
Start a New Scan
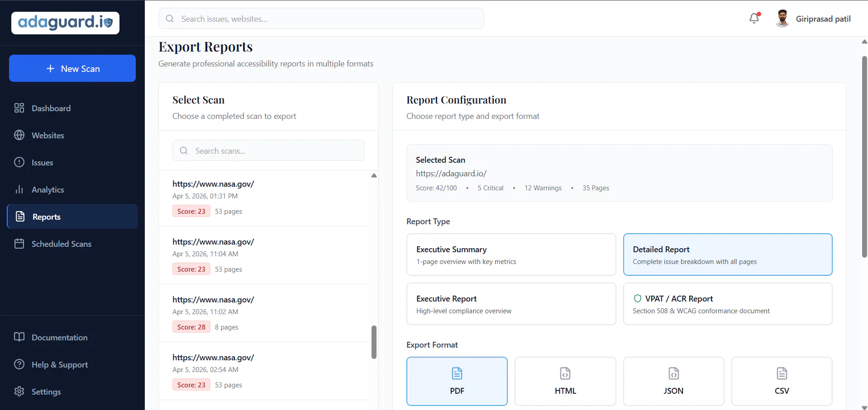tap(72, 68)
